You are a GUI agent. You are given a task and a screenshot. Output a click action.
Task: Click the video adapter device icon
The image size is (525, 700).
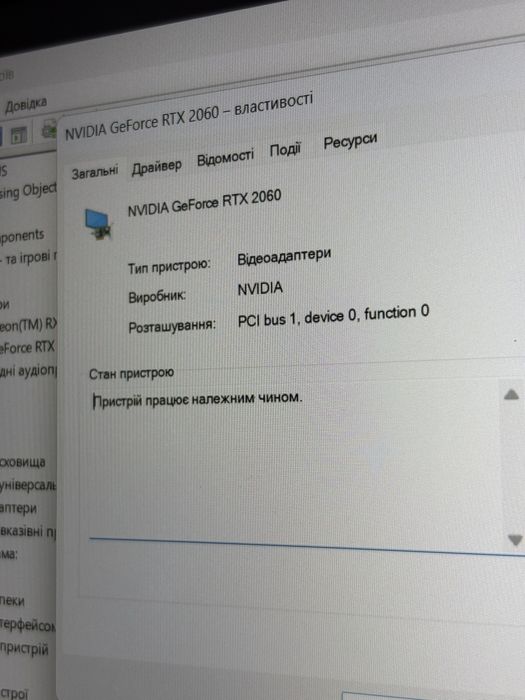coord(98,224)
